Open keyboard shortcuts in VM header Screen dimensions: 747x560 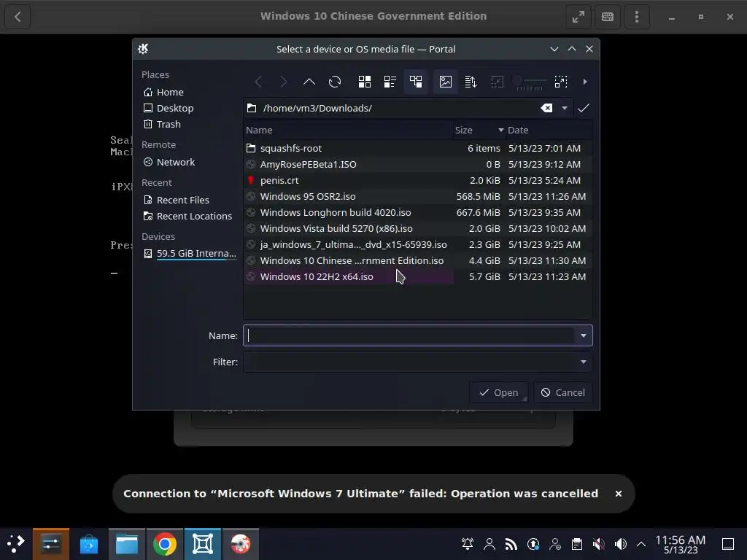[608, 17]
